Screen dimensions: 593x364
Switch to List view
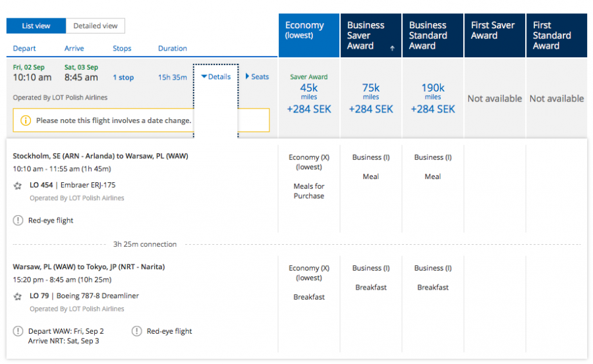pyautogui.click(x=36, y=26)
